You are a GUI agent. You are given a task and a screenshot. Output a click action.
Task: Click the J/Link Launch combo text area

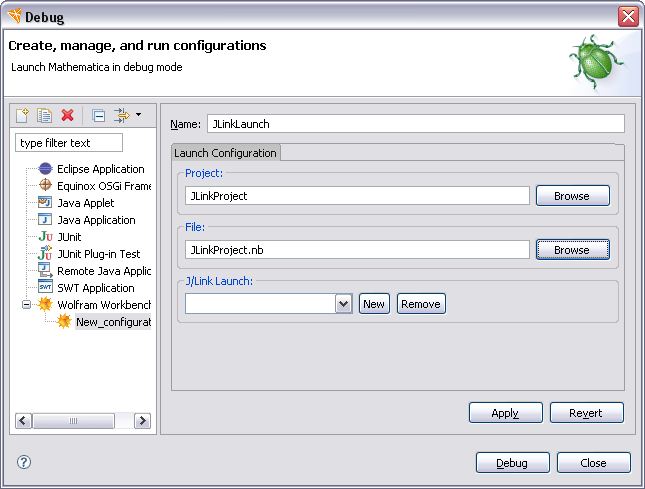pyautogui.click(x=260, y=304)
